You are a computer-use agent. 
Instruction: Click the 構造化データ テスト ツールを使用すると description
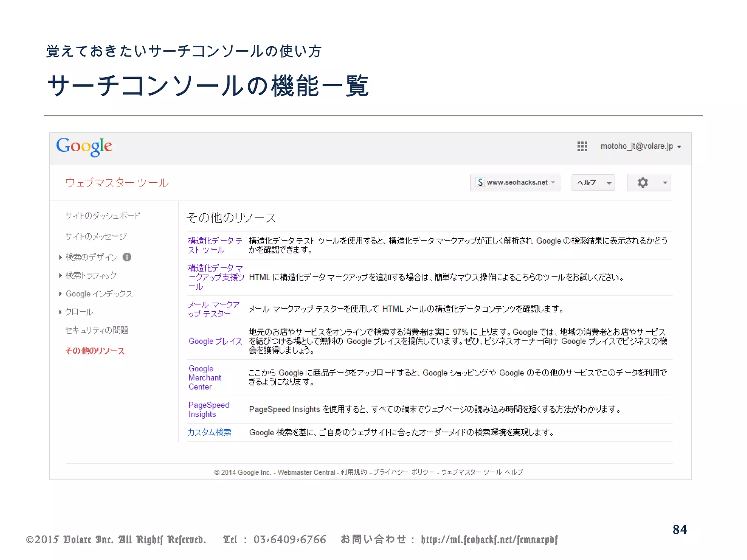coord(458,245)
